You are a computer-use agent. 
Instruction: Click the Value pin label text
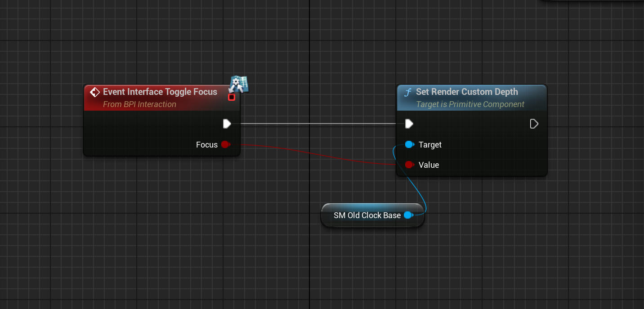tap(429, 165)
